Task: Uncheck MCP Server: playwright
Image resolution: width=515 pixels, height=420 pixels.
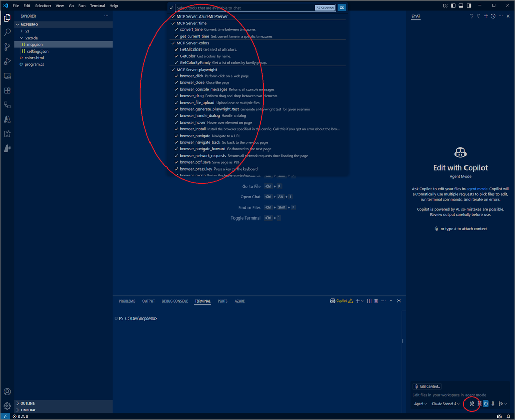Action: click(x=173, y=70)
